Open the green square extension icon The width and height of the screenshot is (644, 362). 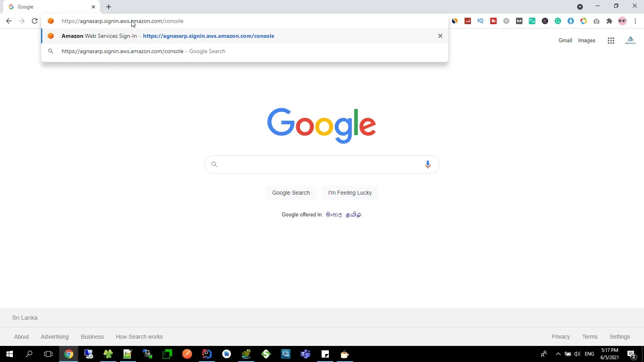click(532, 21)
